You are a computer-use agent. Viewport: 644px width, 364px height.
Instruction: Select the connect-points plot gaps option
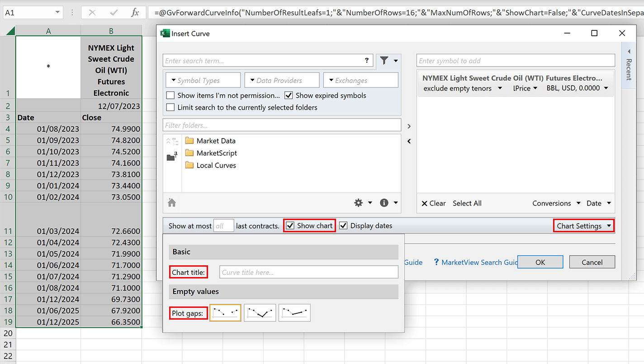click(294, 312)
